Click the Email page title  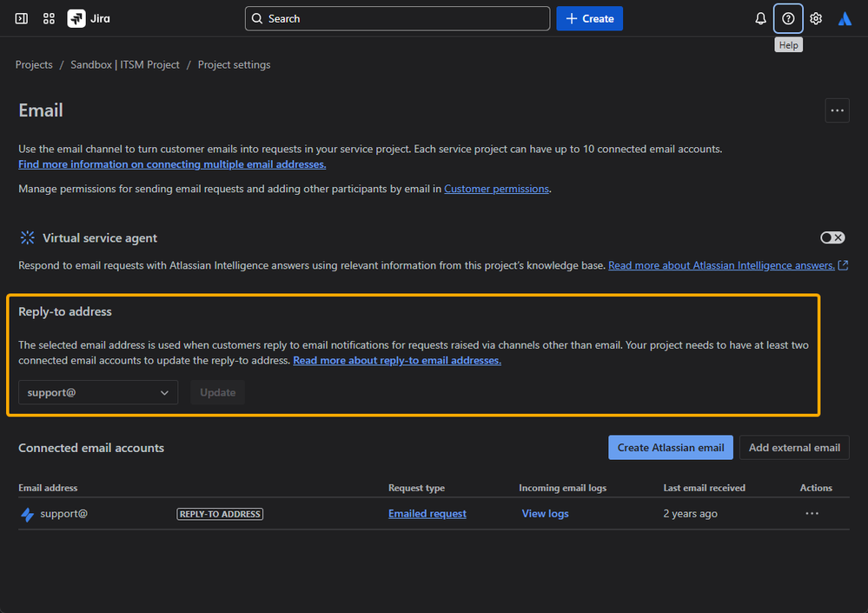(x=41, y=110)
